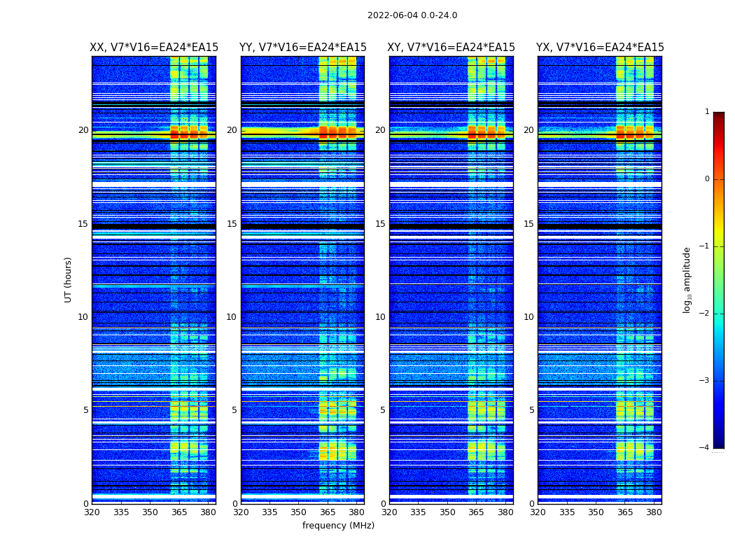Select the YX, V7*V16=EA24*EA15 panel title
The width and height of the screenshot is (735, 560).
click(x=600, y=48)
